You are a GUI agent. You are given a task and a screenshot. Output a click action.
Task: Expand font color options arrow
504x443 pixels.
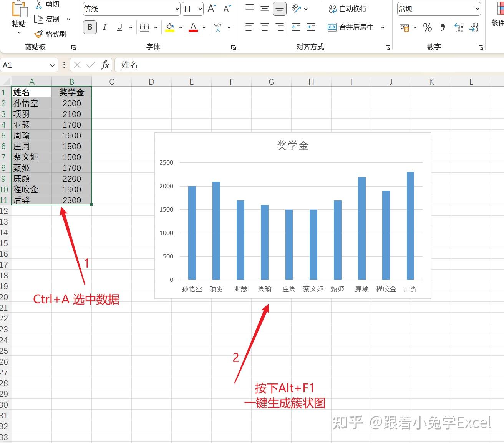(204, 27)
